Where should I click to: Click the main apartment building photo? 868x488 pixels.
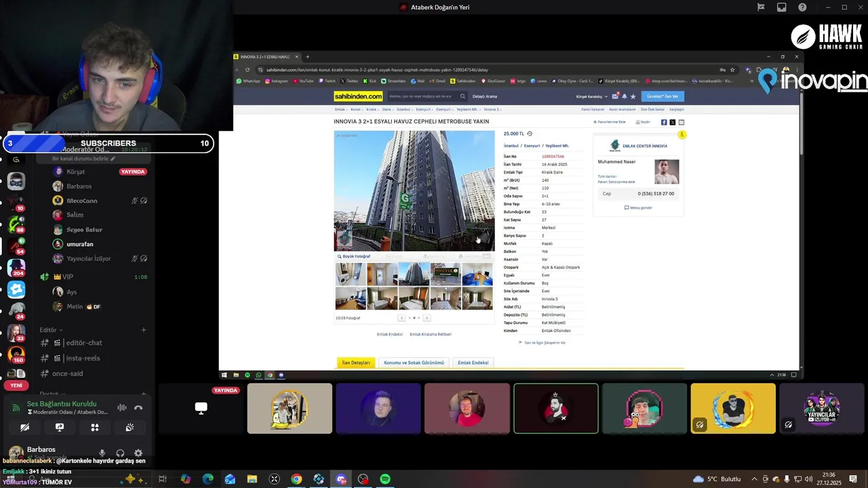pos(414,190)
